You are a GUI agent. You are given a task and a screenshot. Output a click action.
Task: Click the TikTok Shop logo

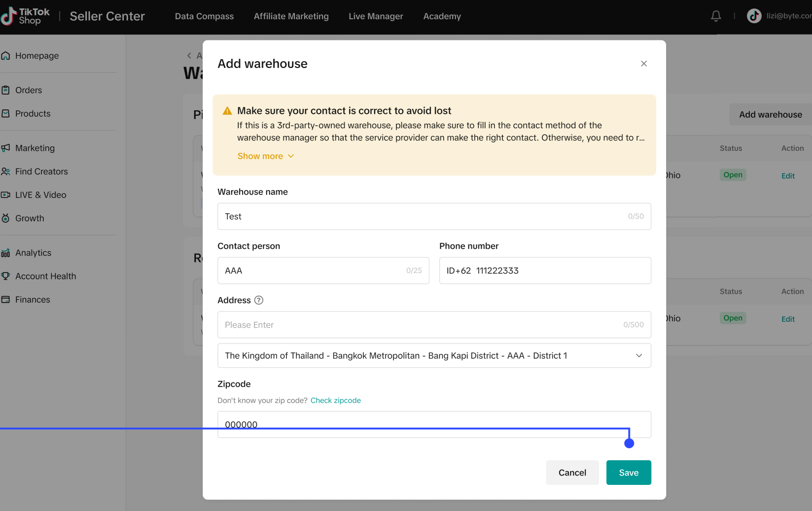26,16
